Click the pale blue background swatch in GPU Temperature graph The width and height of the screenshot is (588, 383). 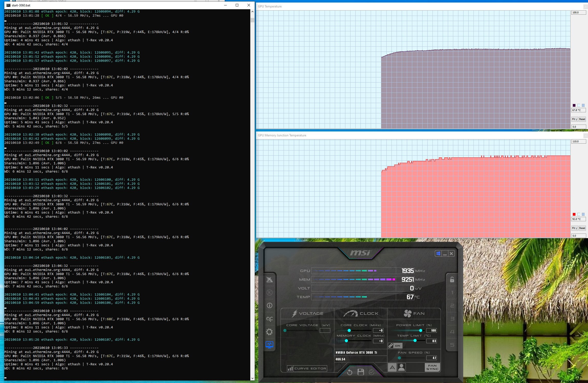pyautogui.click(x=579, y=105)
